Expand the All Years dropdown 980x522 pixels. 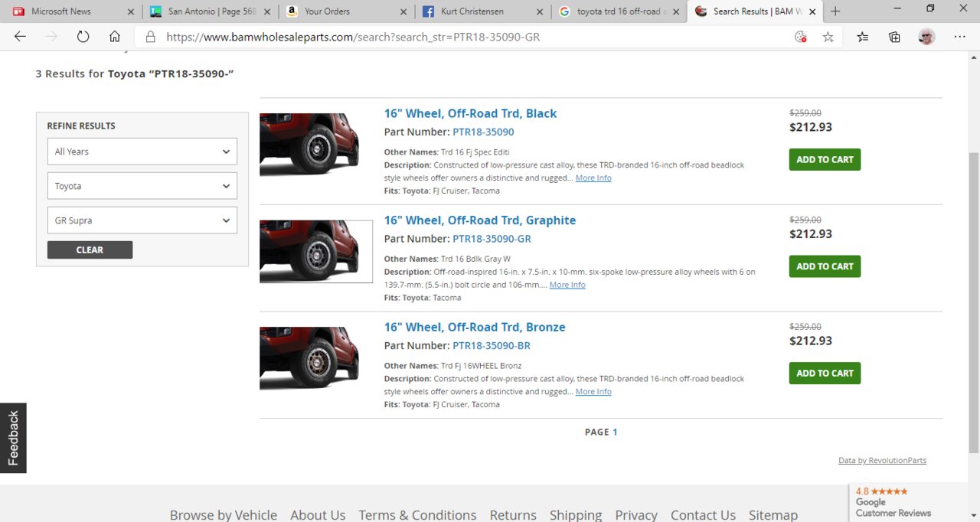[x=142, y=152]
